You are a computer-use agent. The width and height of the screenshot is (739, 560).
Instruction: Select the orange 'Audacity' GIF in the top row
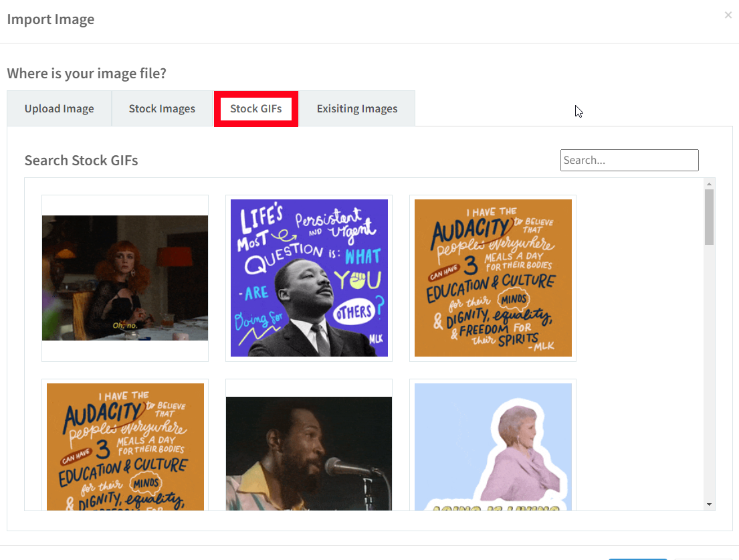pyautogui.click(x=492, y=278)
